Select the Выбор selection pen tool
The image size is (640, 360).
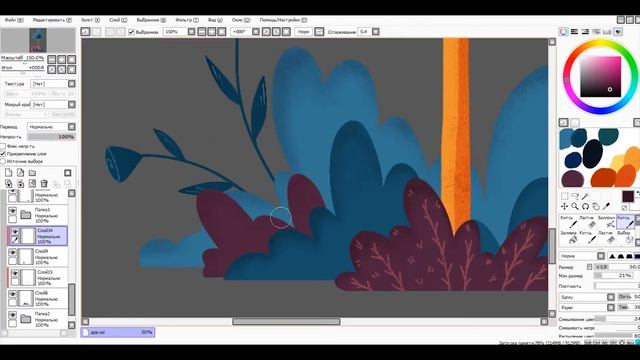pos(624,237)
